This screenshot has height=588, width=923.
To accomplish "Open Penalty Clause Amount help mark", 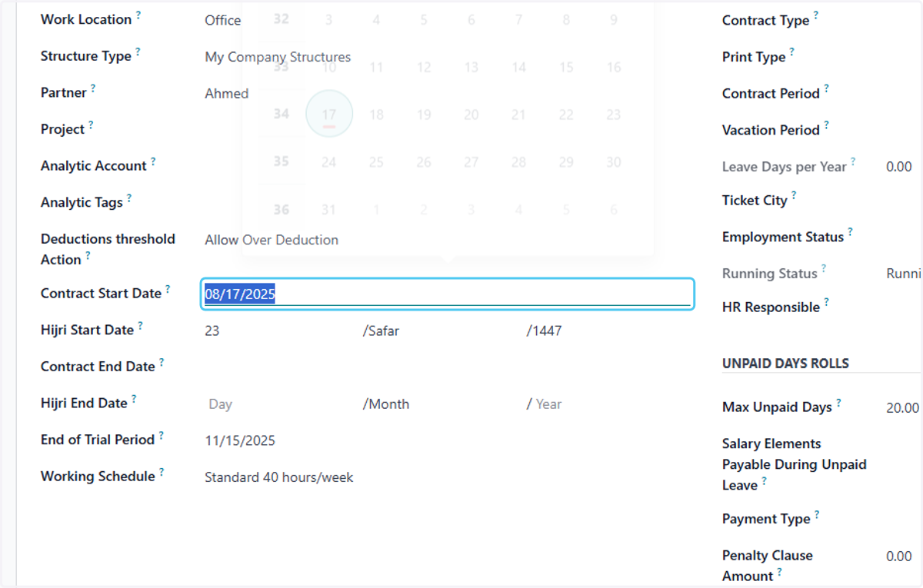I will pos(780,572).
